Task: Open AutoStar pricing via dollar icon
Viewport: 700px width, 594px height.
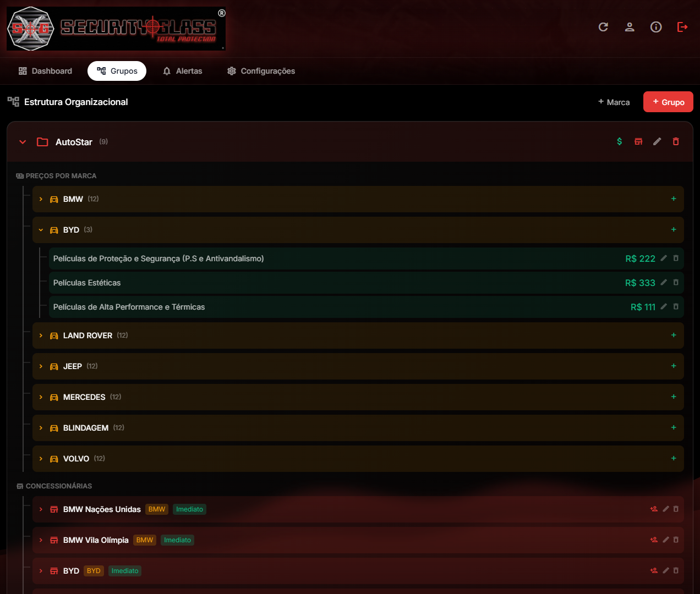Action: point(620,142)
